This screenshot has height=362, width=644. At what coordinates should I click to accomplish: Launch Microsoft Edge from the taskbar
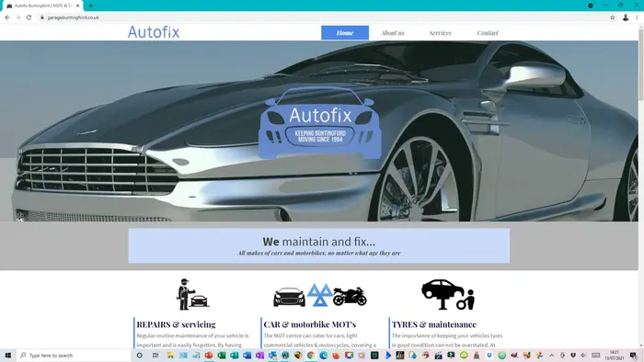[x=324, y=356]
